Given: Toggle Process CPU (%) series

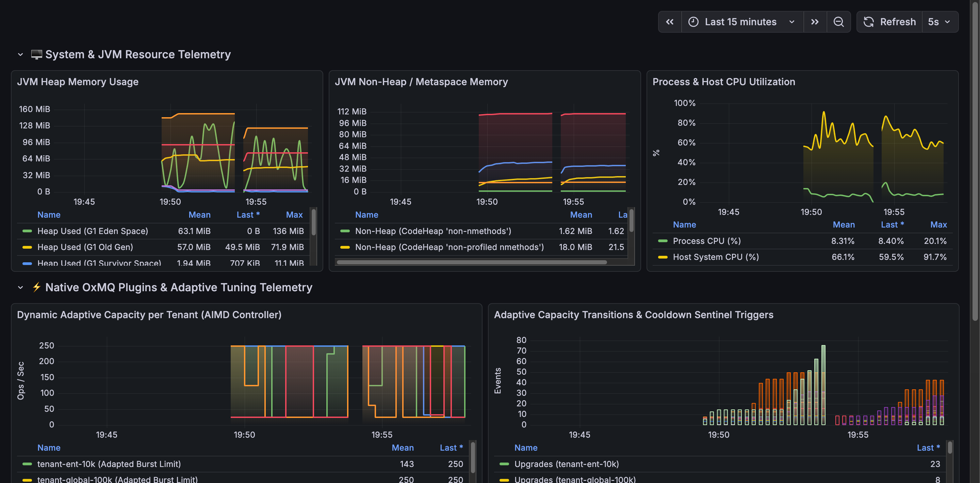Looking at the screenshot, I should click(x=706, y=241).
